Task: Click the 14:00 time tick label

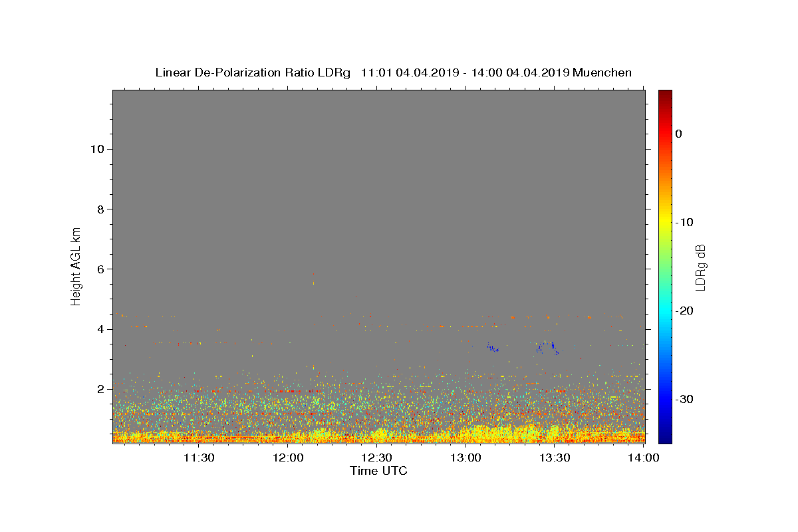Action: pos(643,458)
